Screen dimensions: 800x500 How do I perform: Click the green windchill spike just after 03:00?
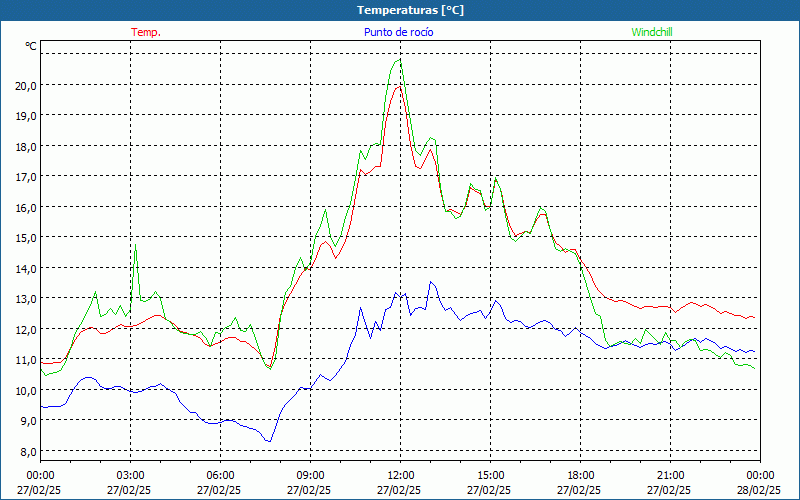point(135,245)
